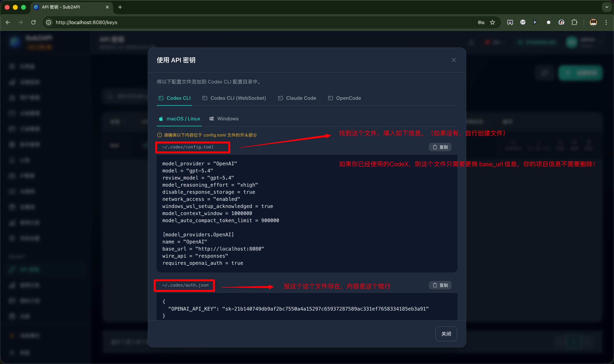Close the 使用 API 密钥 dialog with X
Image resolution: width=614 pixels, height=364 pixels.
click(x=454, y=60)
